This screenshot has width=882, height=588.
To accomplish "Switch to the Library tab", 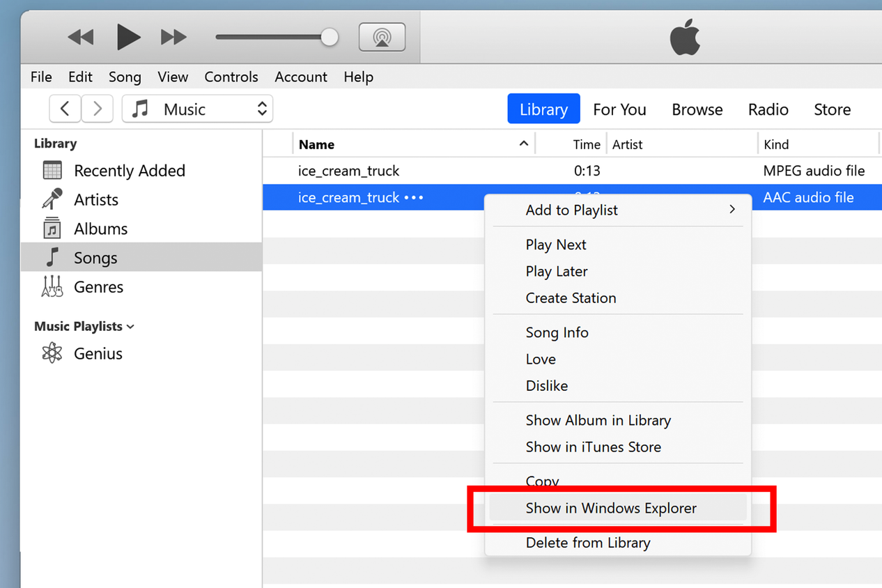I will 543,109.
